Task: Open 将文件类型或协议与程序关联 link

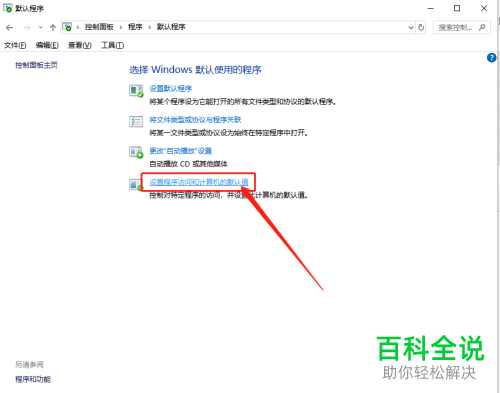Action: (x=195, y=120)
